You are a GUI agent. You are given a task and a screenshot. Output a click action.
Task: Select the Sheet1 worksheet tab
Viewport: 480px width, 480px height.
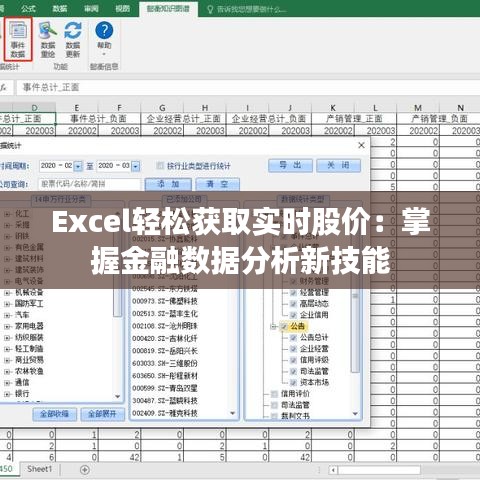[40, 469]
